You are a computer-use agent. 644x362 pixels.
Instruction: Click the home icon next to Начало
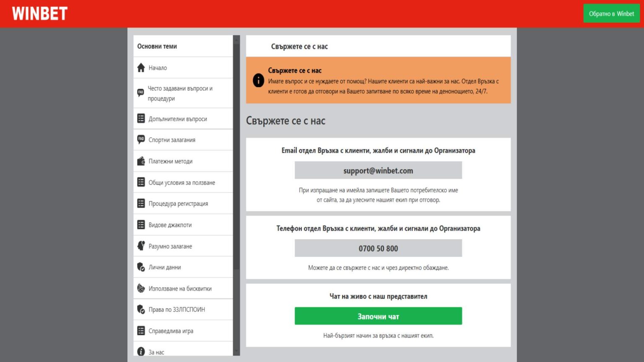(x=141, y=67)
